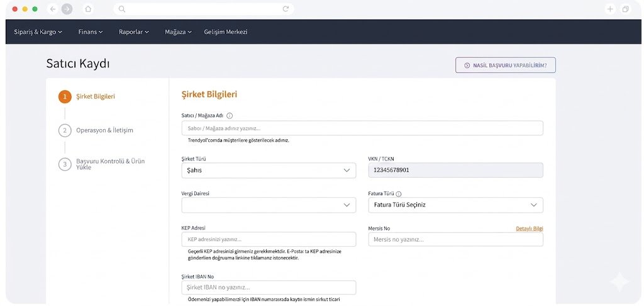The height and width of the screenshot is (306, 644).
Task: Click the Nasıl Başvuru Yapabilirim button
Action: click(505, 65)
